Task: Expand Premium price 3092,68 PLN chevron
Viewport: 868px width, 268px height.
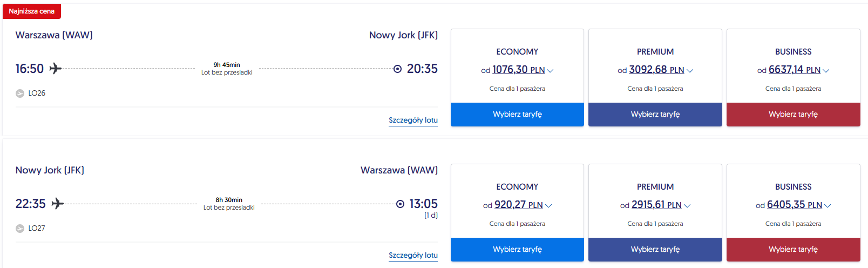Action: pos(689,70)
